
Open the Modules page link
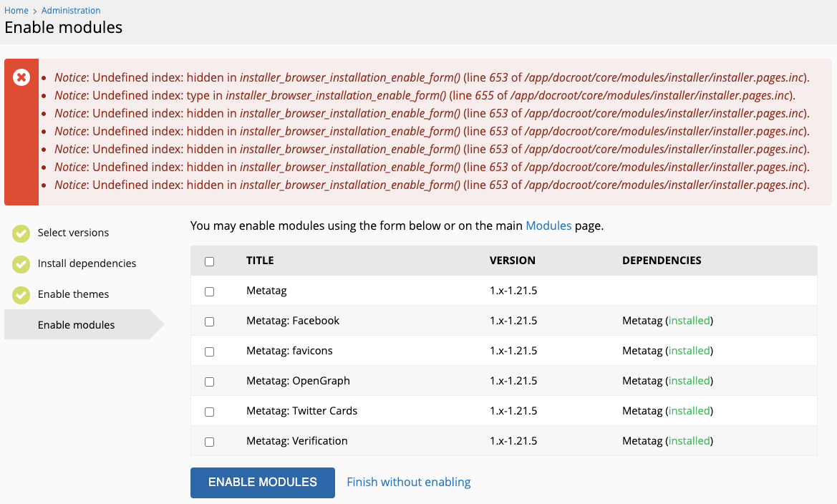click(x=548, y=226)
